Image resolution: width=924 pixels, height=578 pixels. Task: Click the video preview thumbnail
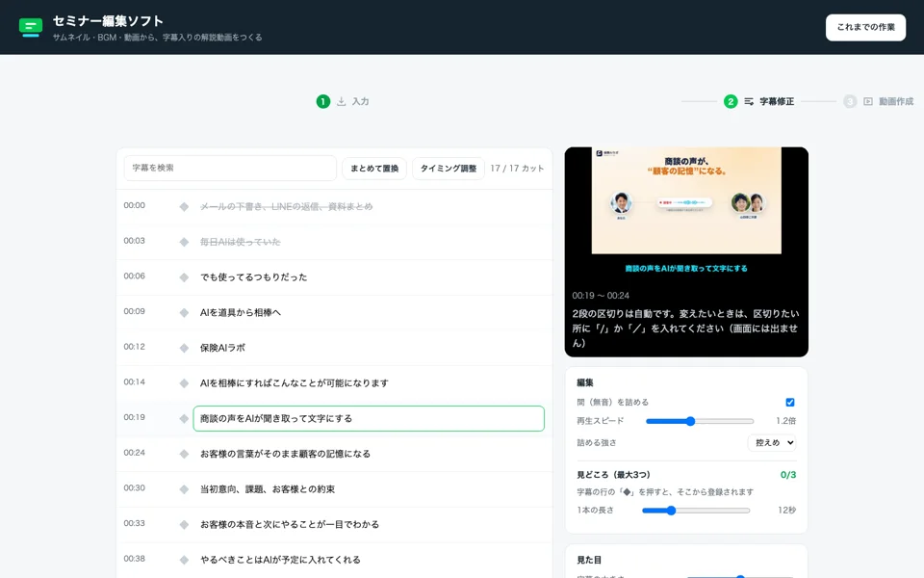686,200
